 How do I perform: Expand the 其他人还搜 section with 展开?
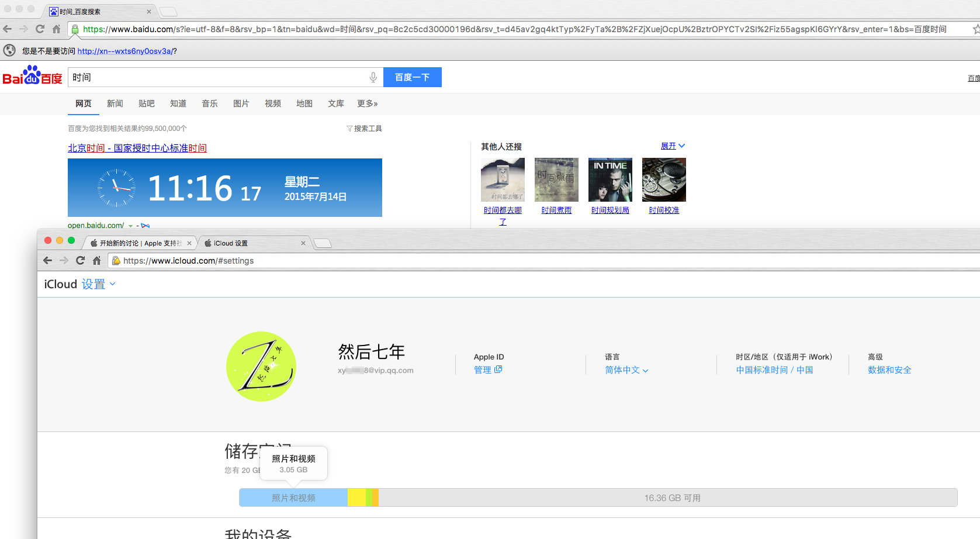(672, 146)
